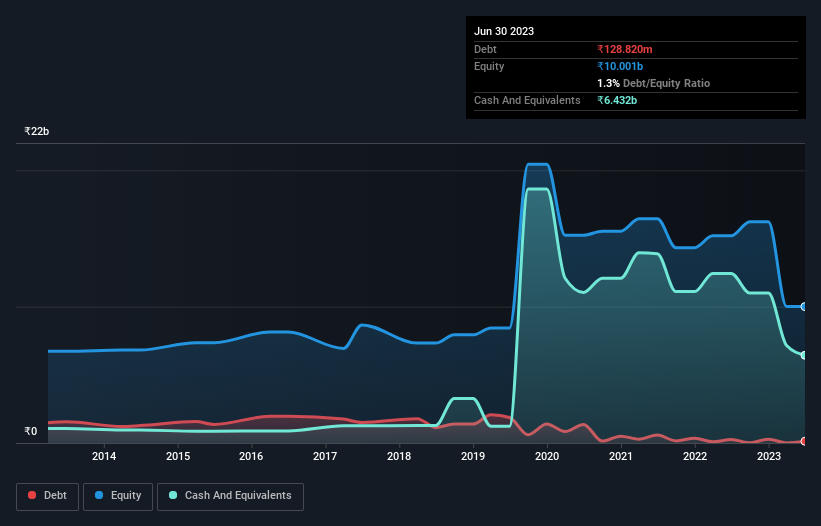Toggle the Debt series legend button
821x526 pixels.
pos(48,496)
